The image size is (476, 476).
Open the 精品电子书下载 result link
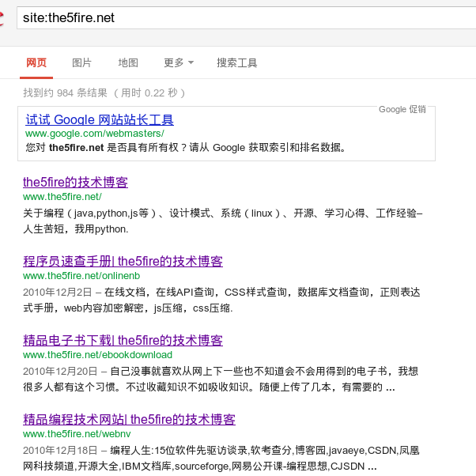point(123,340)
